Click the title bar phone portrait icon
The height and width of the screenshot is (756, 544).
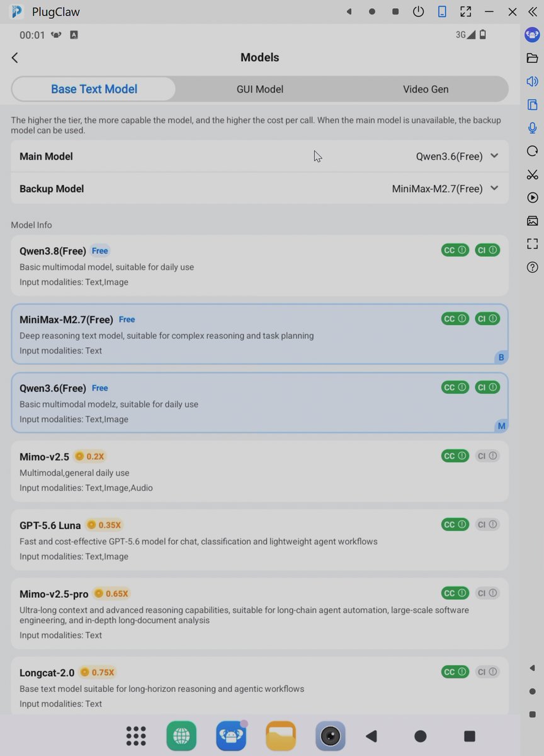[x=442, y=11]
